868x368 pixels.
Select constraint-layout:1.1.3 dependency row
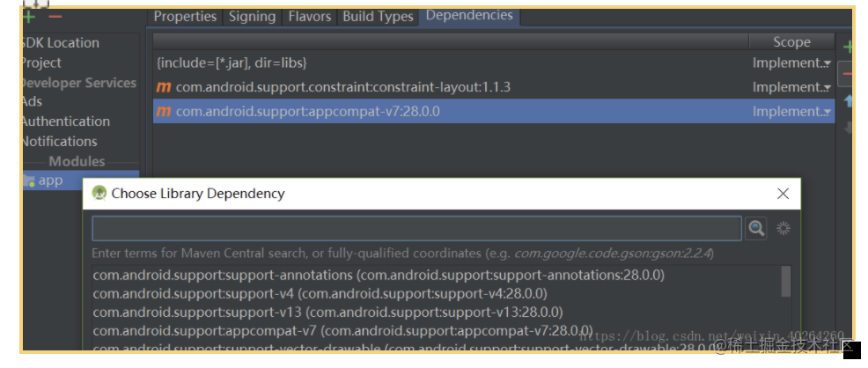[494, 87]
